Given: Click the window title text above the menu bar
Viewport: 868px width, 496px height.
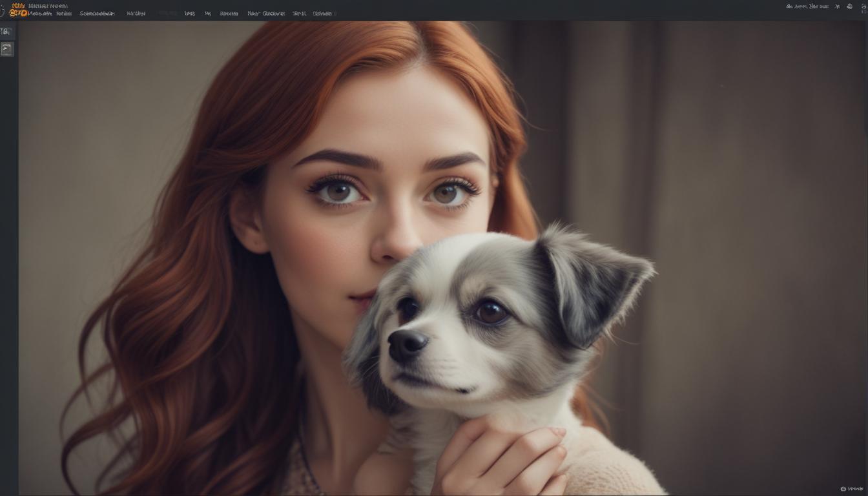Looking at the screenshot, I should [x=48, y=6].
